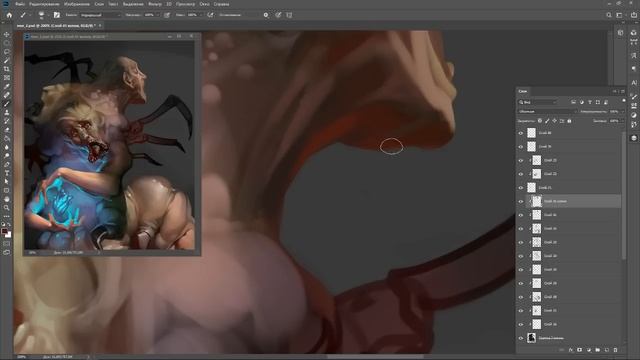The image size is (640, 360).
Task: Select the Zoom magnifier tool
Action: pos(7,208)
